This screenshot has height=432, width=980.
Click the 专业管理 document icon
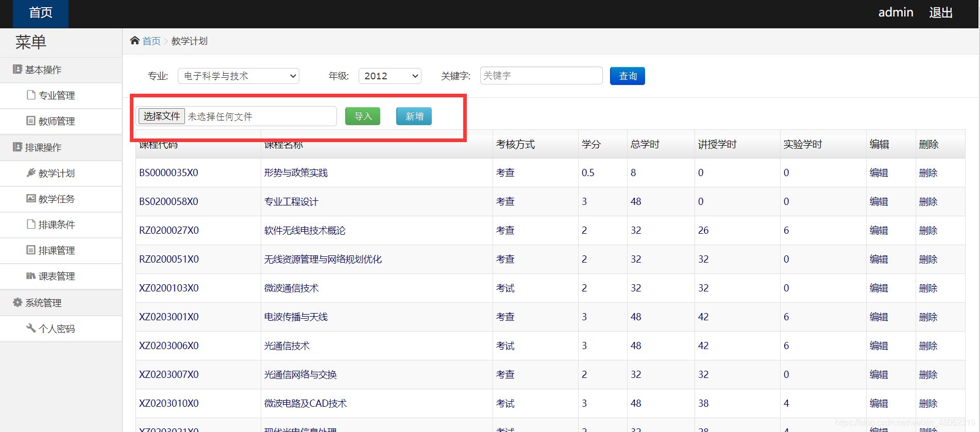click(31, 95)
